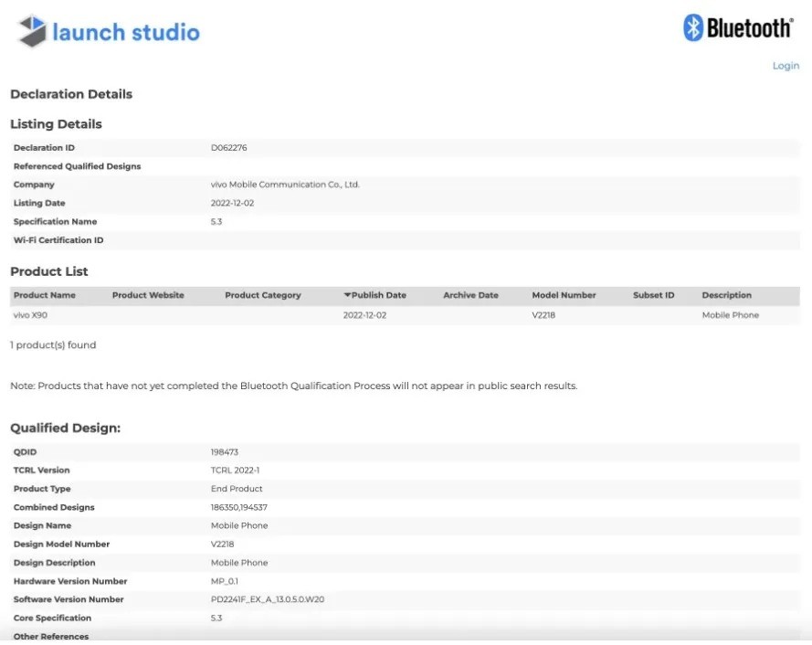The width and height of the screenshot is (812, 645).
Task: Select the vivo X90 product name
Action: click(x=30, y=315)
